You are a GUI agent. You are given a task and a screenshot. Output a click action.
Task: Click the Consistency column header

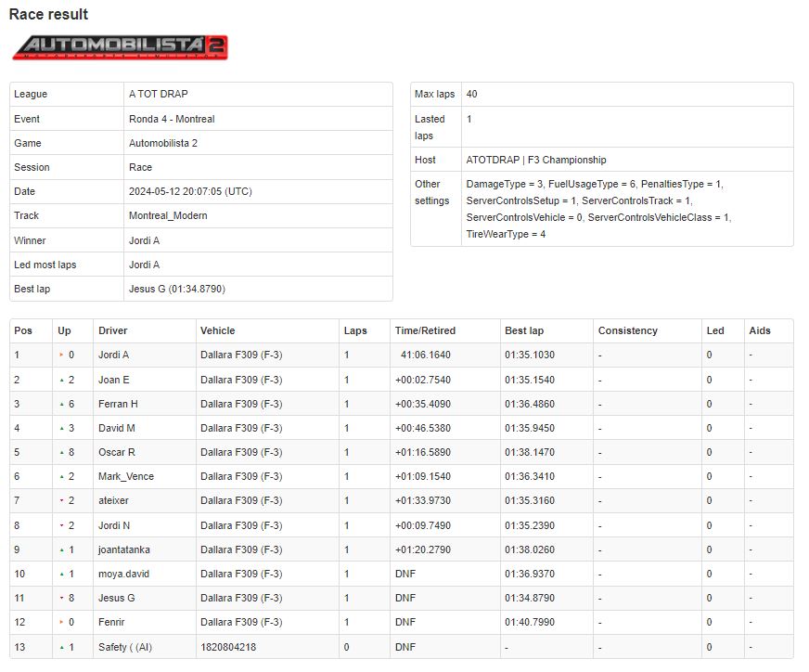[x=628, y=330]
